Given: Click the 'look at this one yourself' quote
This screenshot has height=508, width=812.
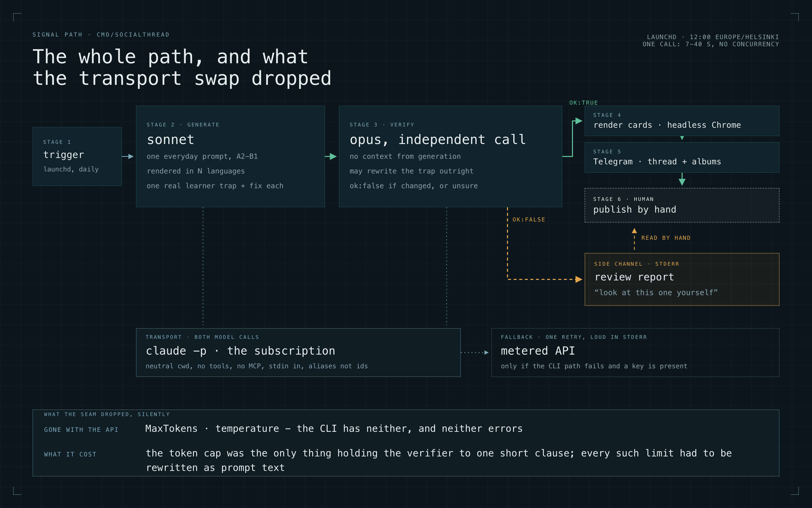Looking at the screenshot, I should 656,293.
